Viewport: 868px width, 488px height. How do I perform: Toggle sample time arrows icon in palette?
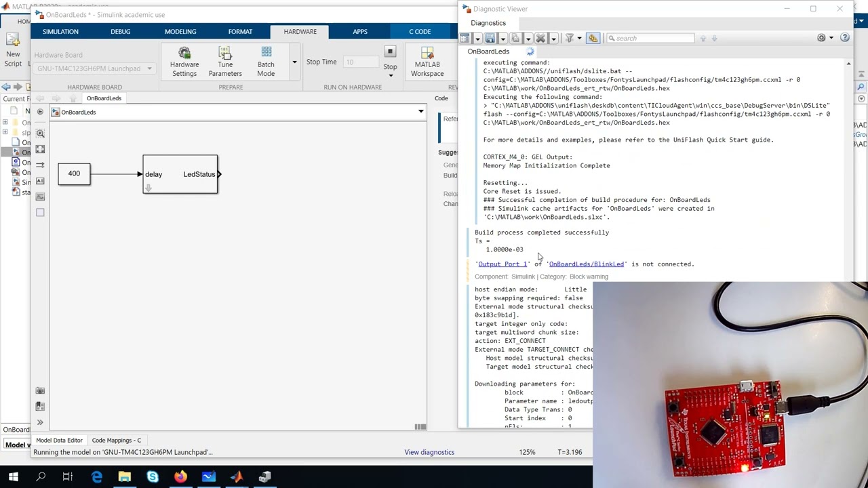point(40,165)
